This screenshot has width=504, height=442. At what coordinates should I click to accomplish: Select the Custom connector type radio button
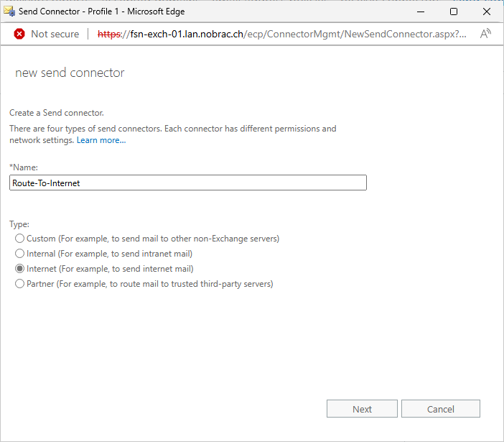tap(19, 239)
